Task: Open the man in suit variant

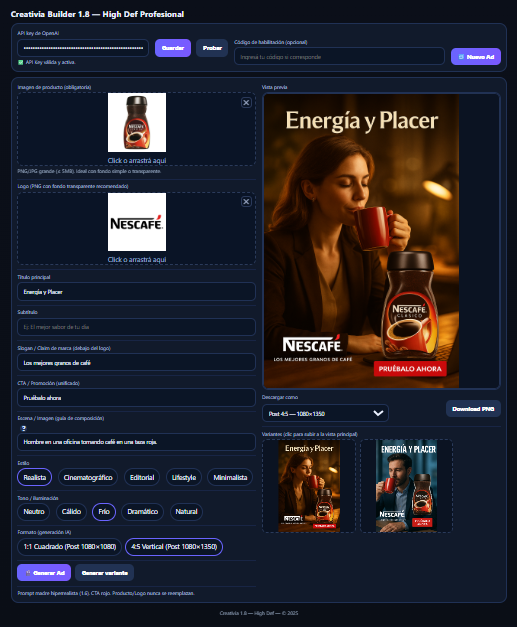Action: (x=406, y=486)
